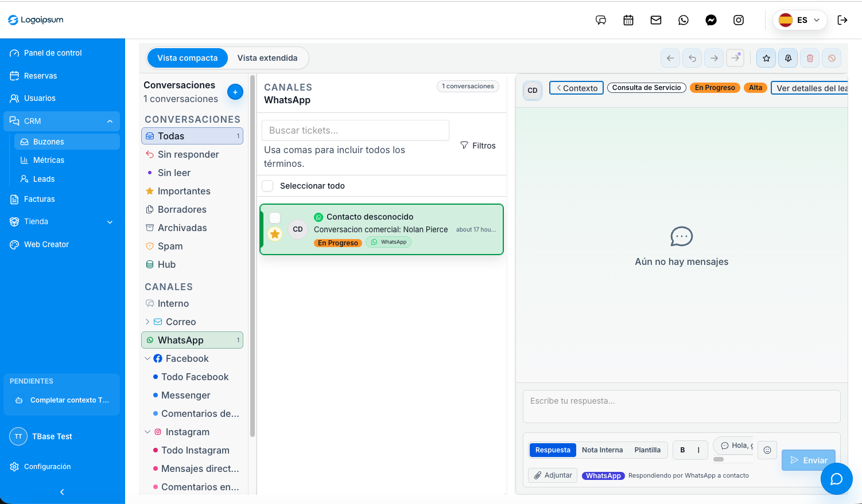
Task: Click the Adjuntar attachment button
Action: coord(553,475)
